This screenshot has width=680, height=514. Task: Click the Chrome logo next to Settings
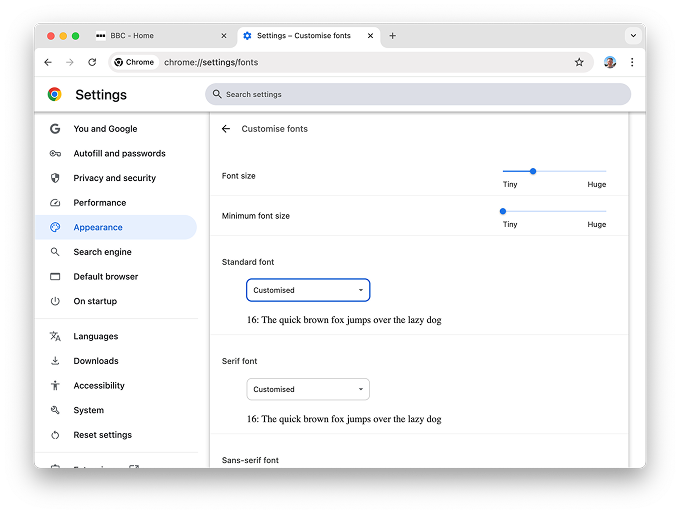pyautogui.click(x=55, y=95)
